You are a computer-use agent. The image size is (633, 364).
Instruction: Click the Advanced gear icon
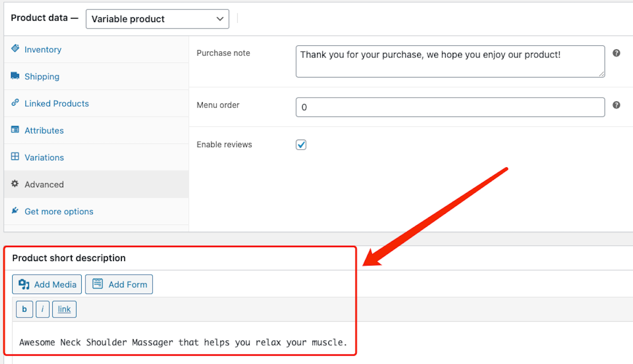tap(15, 184)
